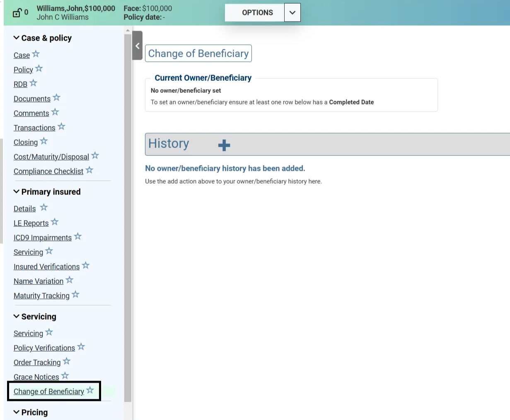Expand the Pricing section chevron
This screenshot has height=420, width=510.
tap(17, 412)
